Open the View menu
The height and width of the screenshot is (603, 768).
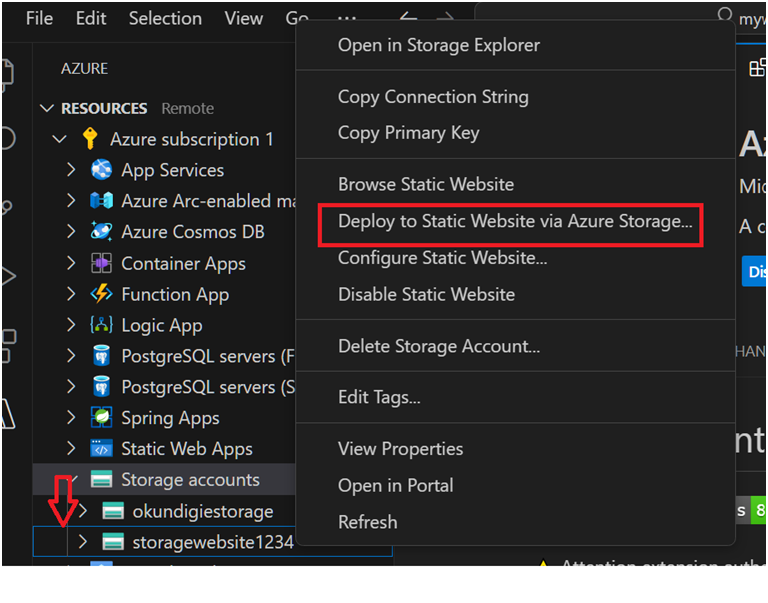243,19
